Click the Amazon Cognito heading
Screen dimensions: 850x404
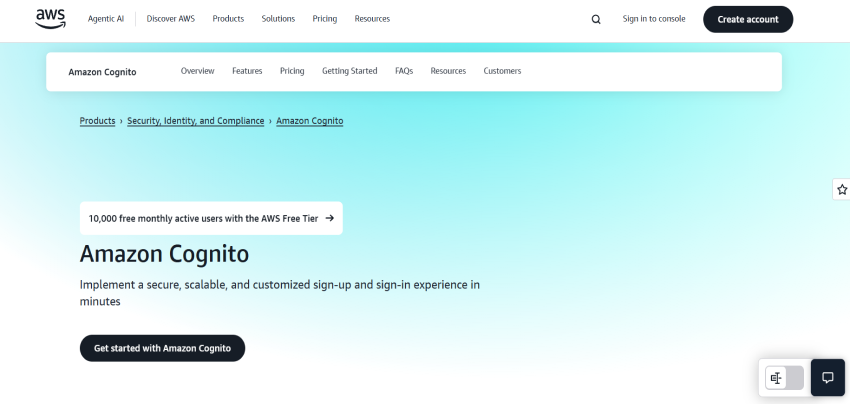tap(164, 254)
